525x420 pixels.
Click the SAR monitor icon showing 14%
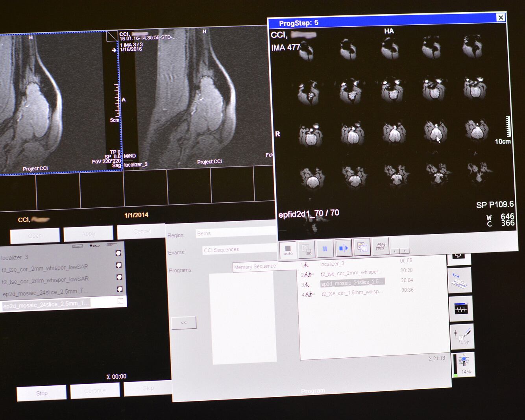463,364
